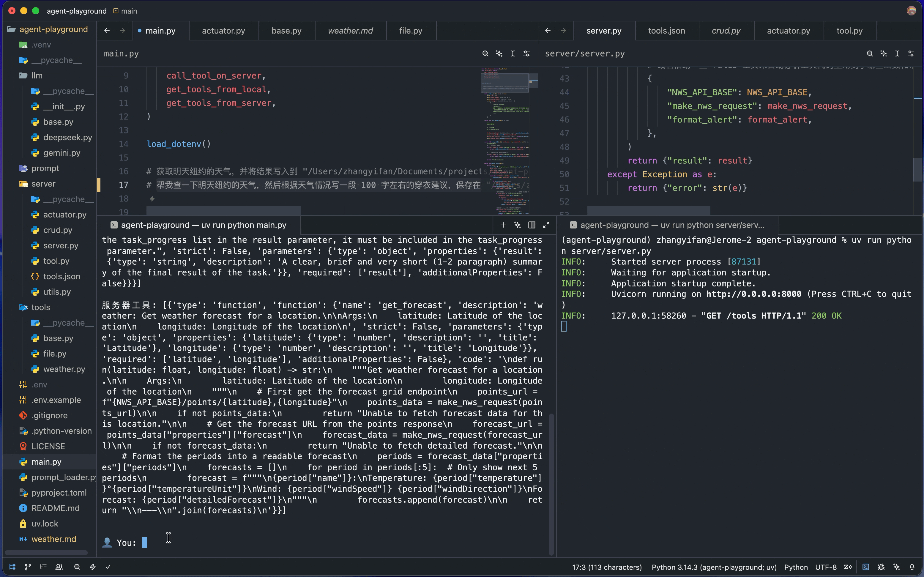Toggle the terminal panel icon in status bar
Screen dimensions: 924x577
(866, 567)
